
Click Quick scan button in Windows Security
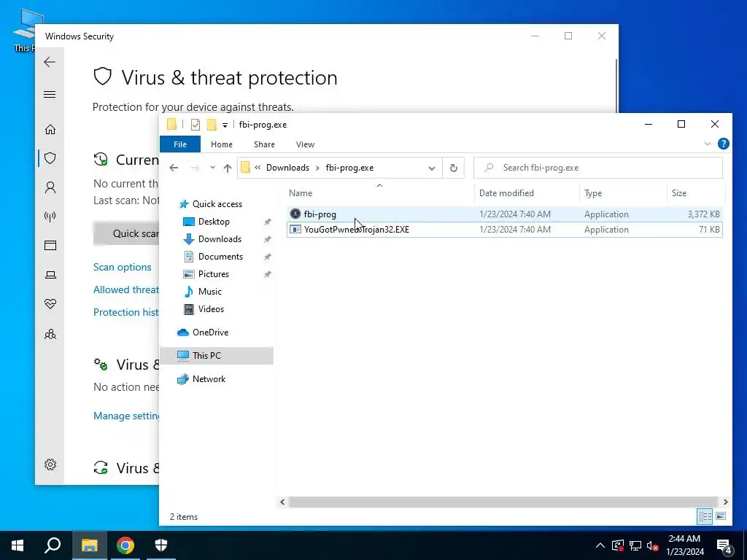point(126,233)
